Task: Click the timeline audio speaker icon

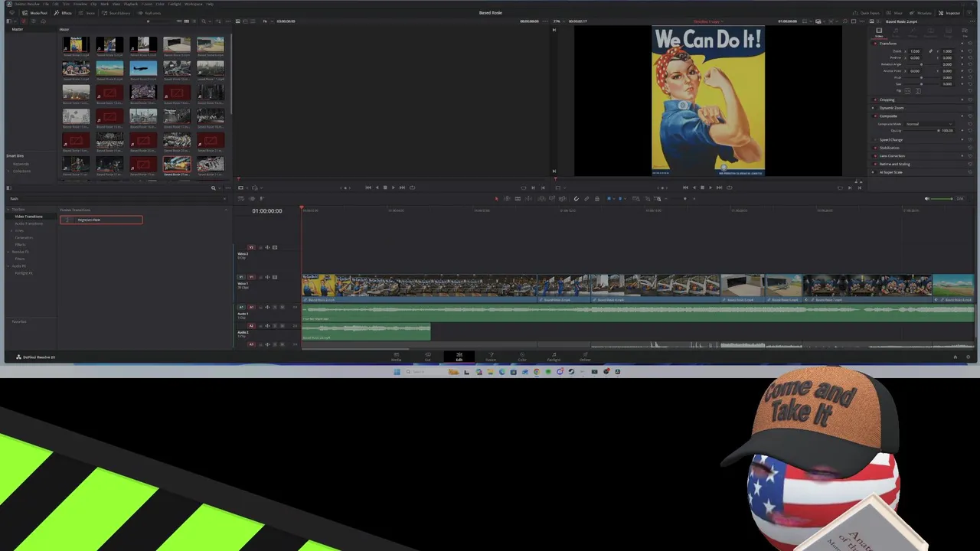Action: pyautogui.click(x=926, y=198)
